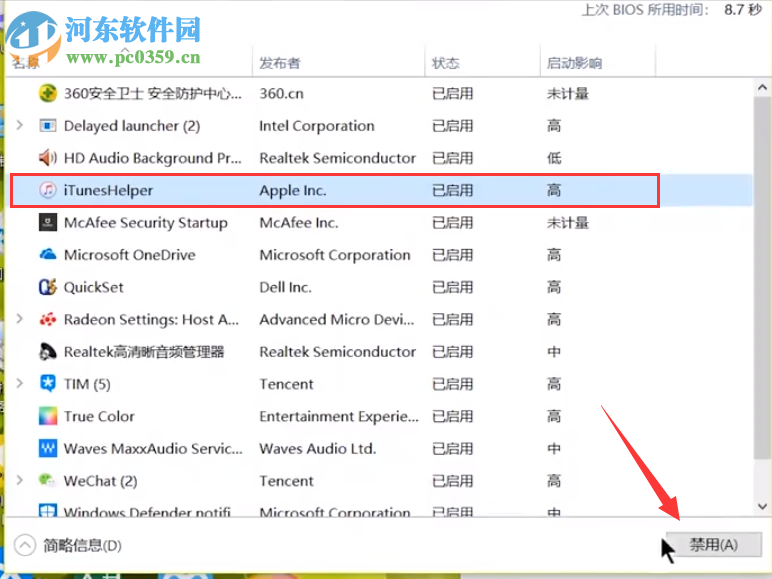Click the True Color icon
Screen dimensions: 772x579
48,416
